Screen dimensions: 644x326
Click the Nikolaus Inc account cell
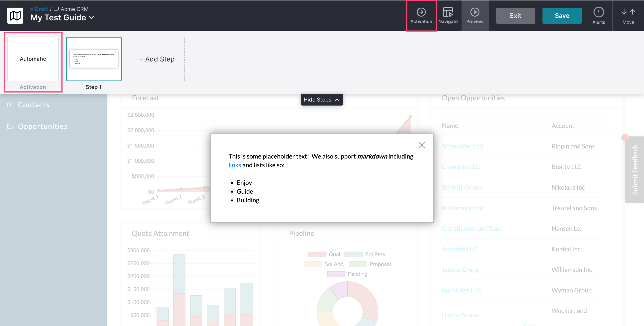pos(568,187)
